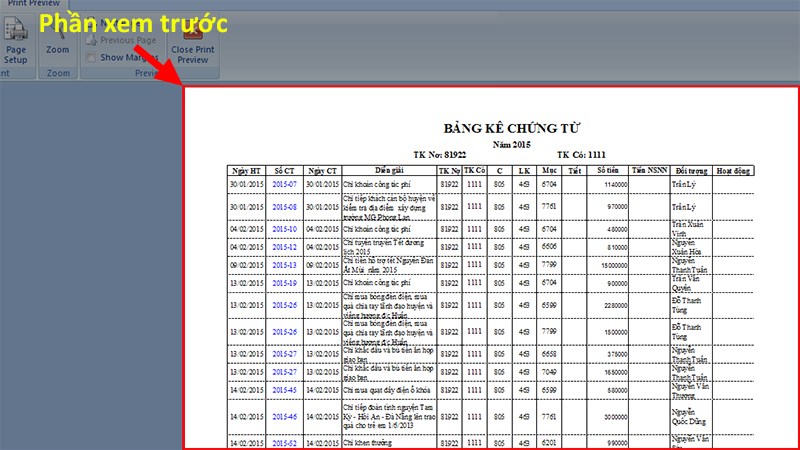Open voucher link 2015-12
This screenshot has width=800, height=450.
pyautogui.click(x=284, y=247)
